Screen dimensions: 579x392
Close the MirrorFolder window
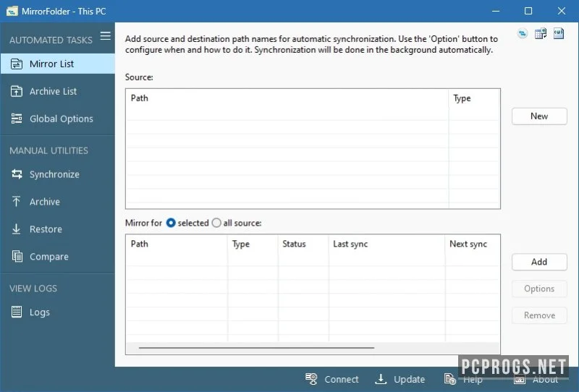(562, 11)
